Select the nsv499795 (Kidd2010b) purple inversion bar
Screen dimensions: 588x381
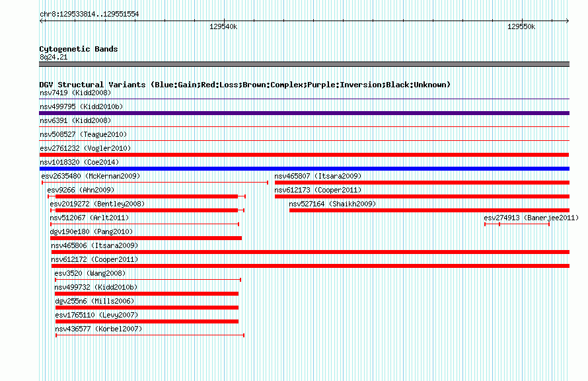[x=304, y=113]
